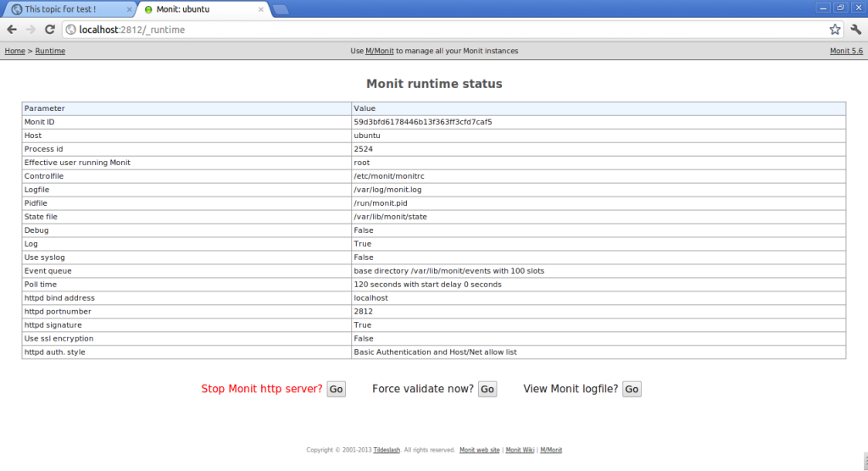Click Go to stop Monit http server

pos(336,389)
